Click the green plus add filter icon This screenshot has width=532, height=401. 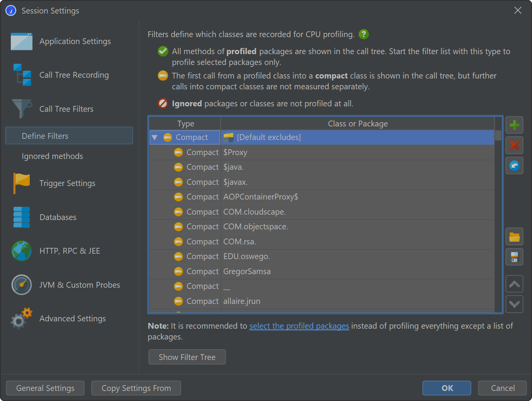coord(514,125)
